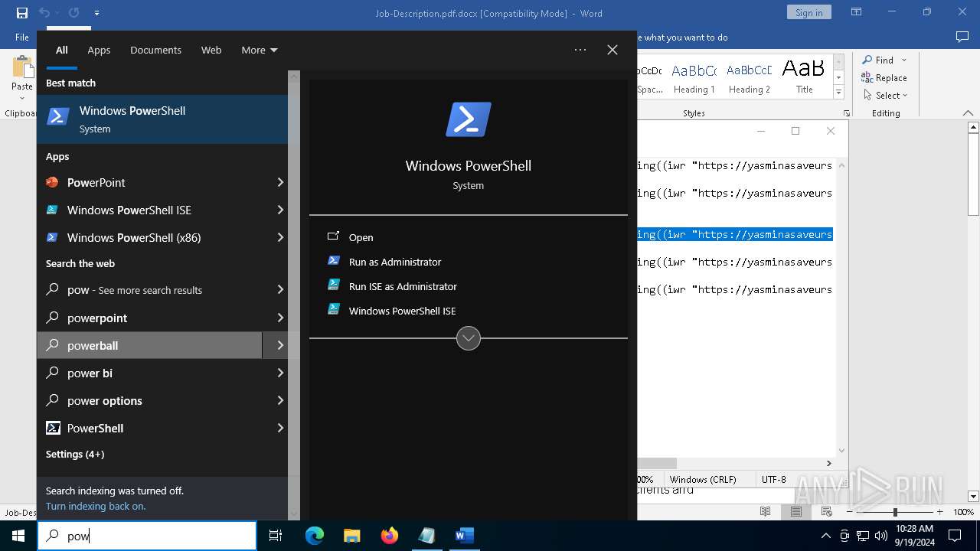Image resolution: width=980 pixels, height=551 pixels.
Task: Expand the Word Styles gallery
Action: pyautogui.click(x=838, y=93)
